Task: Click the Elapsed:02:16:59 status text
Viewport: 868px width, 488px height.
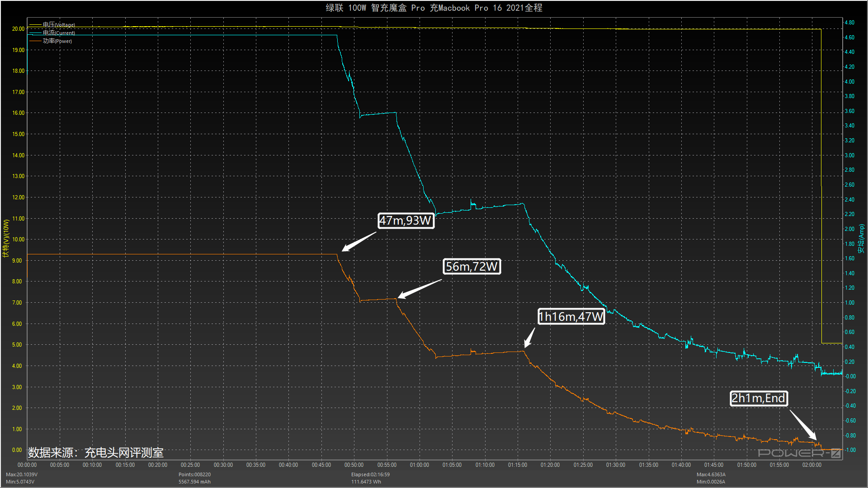Action: coord(370,474)
